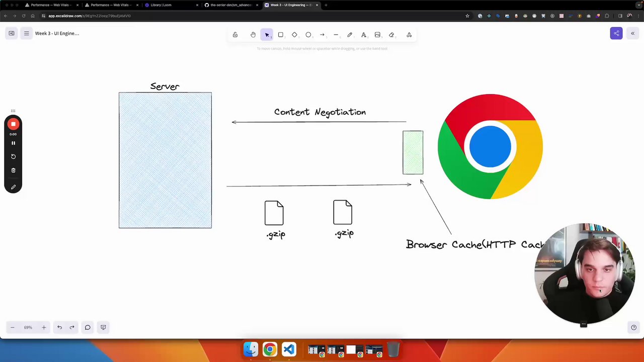Image resolution: width=644 pixels, height=362 pixels.
Task: Select the Line tool
Action: tap(336, 35)
